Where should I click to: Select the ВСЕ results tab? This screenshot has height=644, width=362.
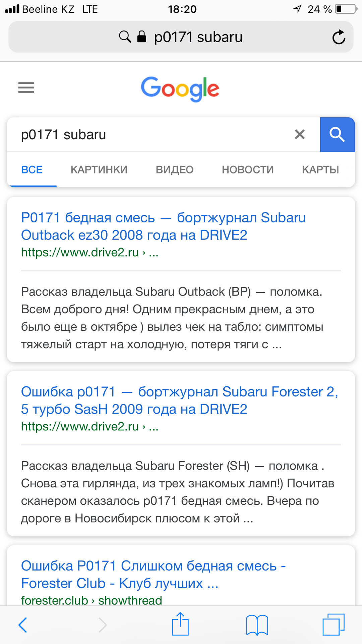[x=32, y=170]
